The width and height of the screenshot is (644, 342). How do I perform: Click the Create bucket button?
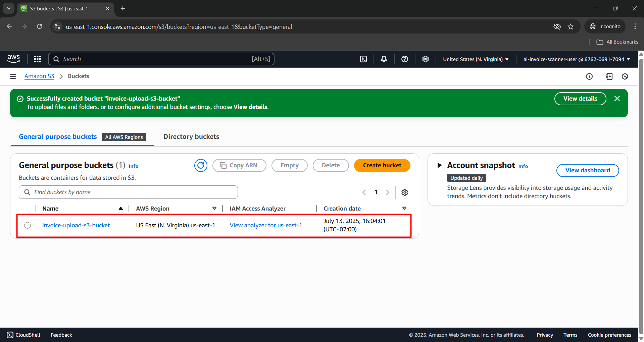(382, 165)
